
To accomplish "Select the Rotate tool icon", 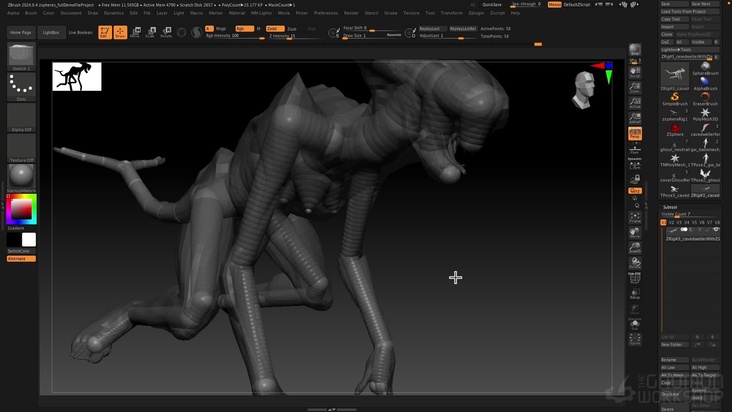I will click(166, 32).
